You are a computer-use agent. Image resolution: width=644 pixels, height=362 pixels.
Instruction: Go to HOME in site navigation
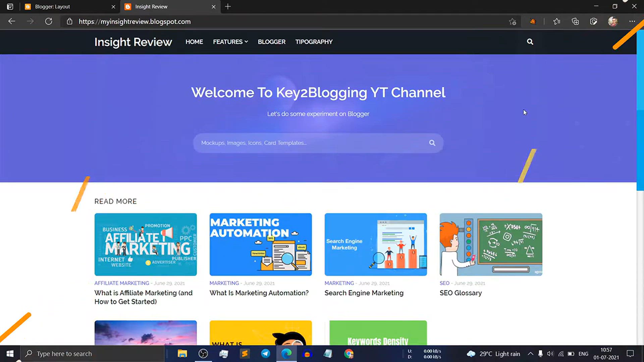point(194,42)
